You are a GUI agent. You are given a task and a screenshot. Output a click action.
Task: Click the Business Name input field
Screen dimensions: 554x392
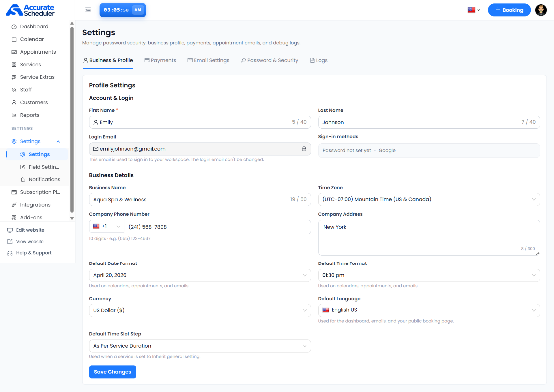point(200,199)
